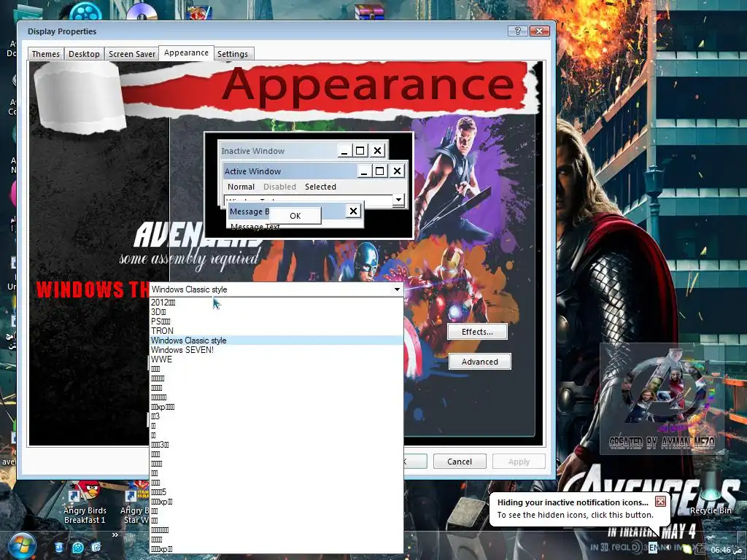The height and width of the screenshot is (560, 747).
Task: Click Active Window preview close X
Action: pos(397,171)
